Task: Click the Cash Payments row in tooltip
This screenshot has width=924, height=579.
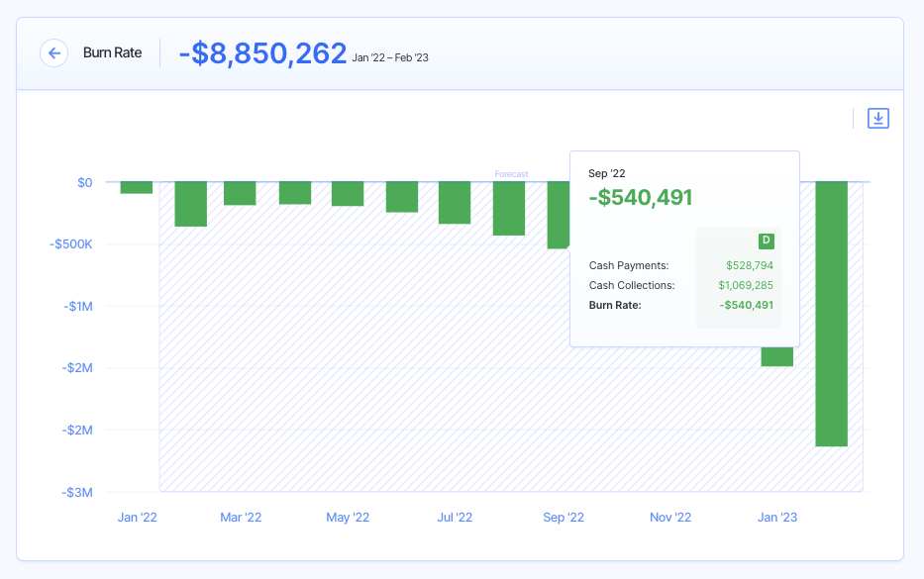Action: 629,265
